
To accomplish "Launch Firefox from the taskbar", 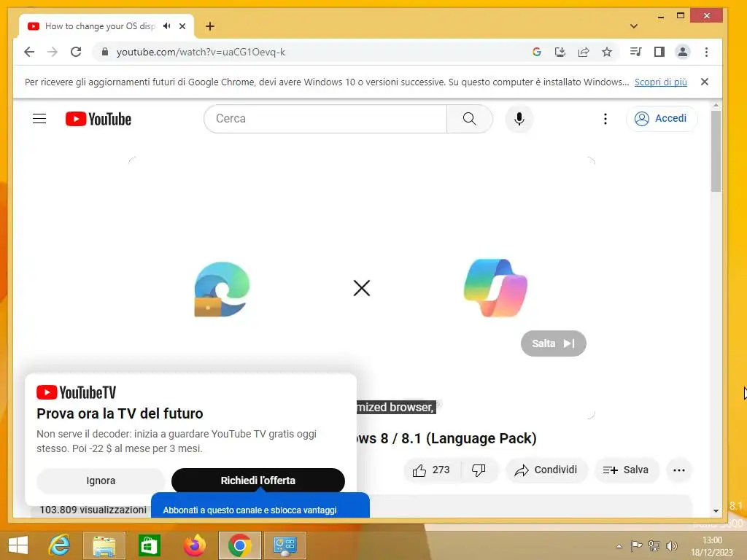I will [x=194, y=545].
